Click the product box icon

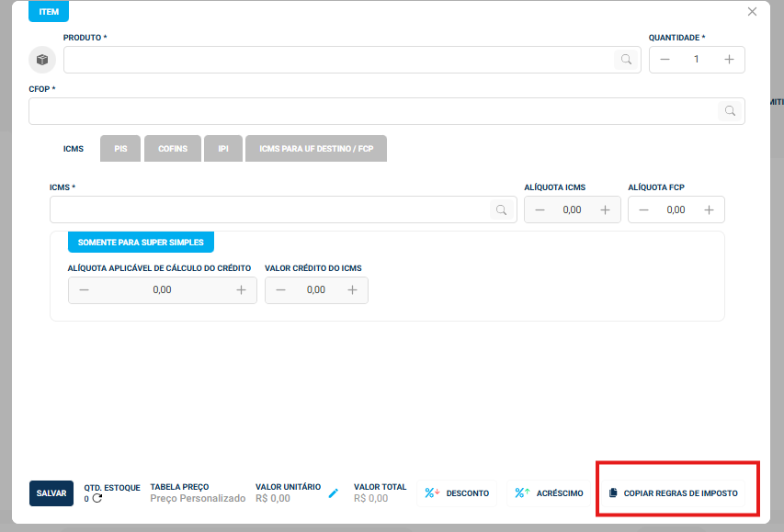[x=42, y=60]
